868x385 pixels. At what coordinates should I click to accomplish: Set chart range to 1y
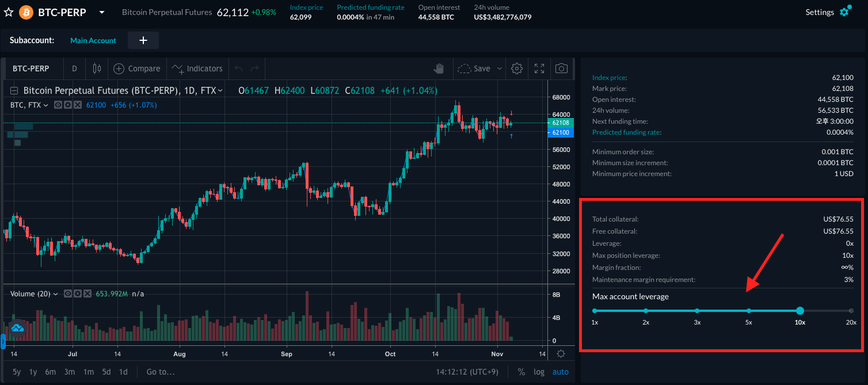(33, 372)
